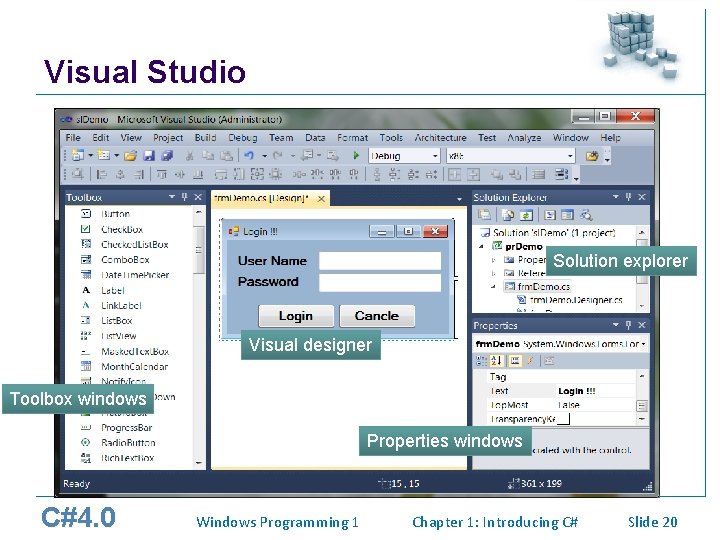Open the Build menu
This screenshot has height=540, width=720.
(205, 137)
